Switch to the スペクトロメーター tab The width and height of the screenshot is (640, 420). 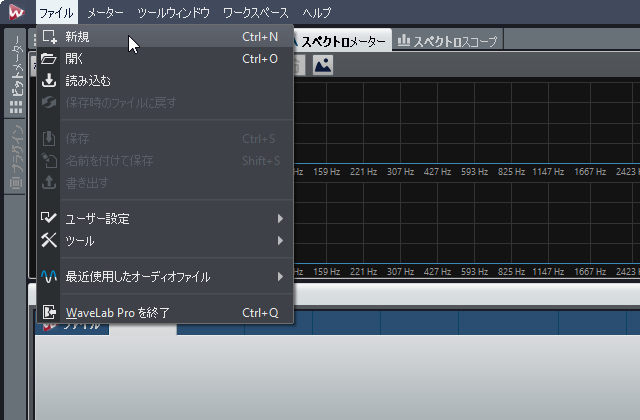point(342,41)
